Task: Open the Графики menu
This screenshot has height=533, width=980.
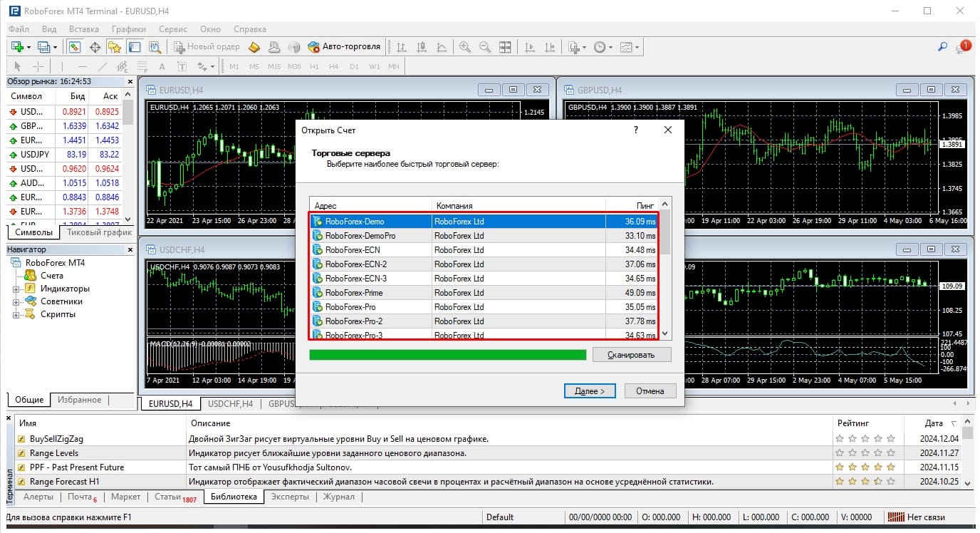Action: coord(128,29)
